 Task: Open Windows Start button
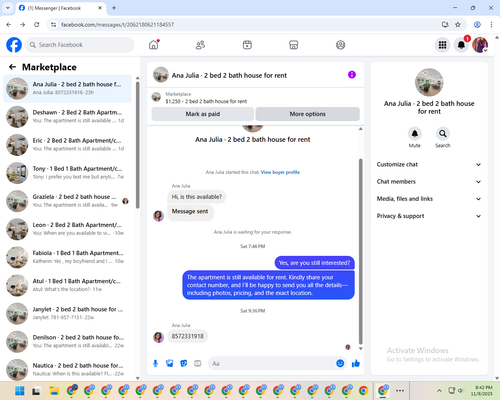20,391
